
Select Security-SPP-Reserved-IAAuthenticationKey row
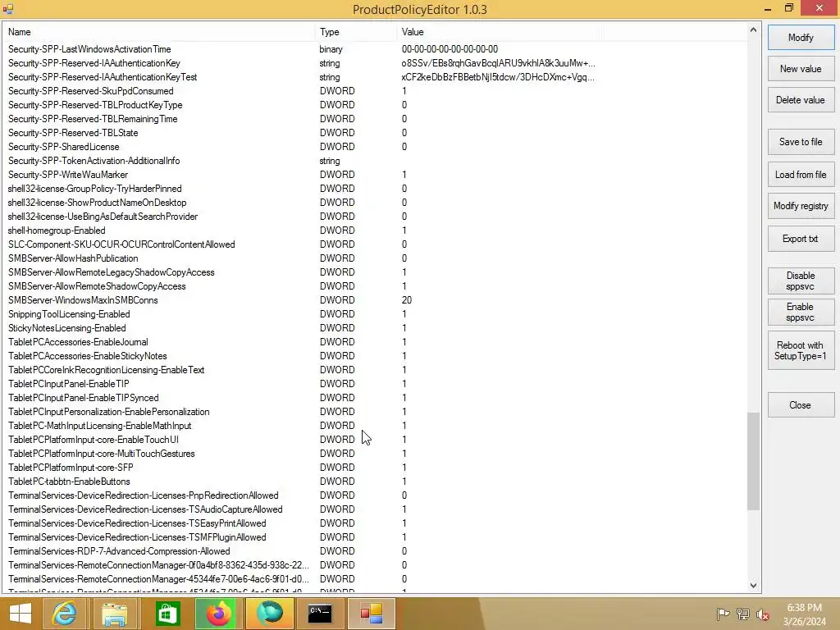375,63
